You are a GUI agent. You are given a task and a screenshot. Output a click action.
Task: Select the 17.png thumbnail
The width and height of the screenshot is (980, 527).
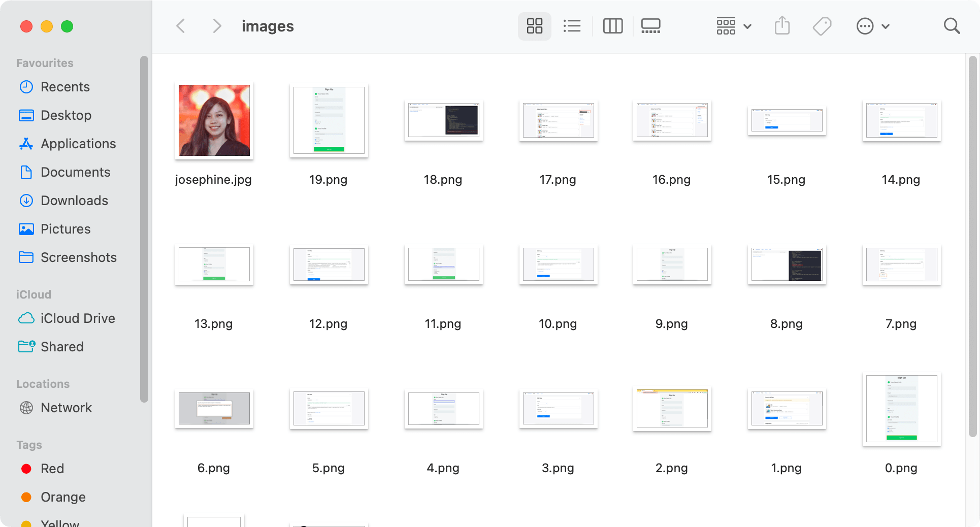(559, 120)
